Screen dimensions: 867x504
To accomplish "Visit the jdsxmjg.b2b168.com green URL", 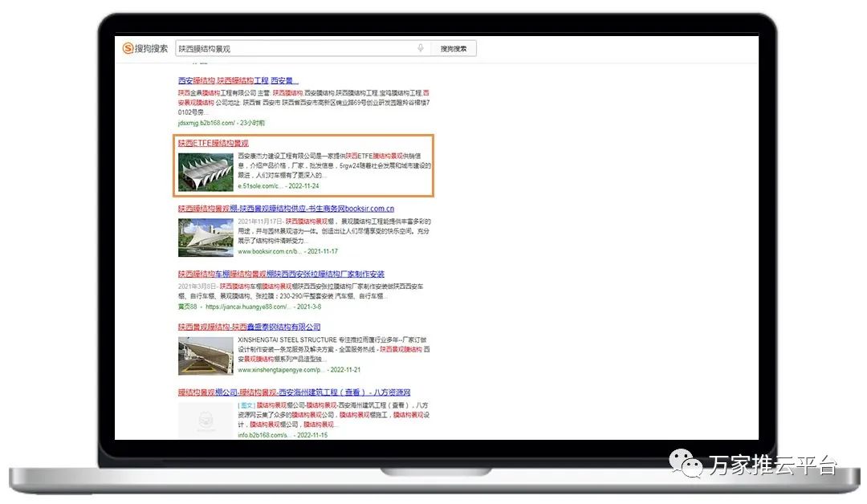I will tap(206, 123).
